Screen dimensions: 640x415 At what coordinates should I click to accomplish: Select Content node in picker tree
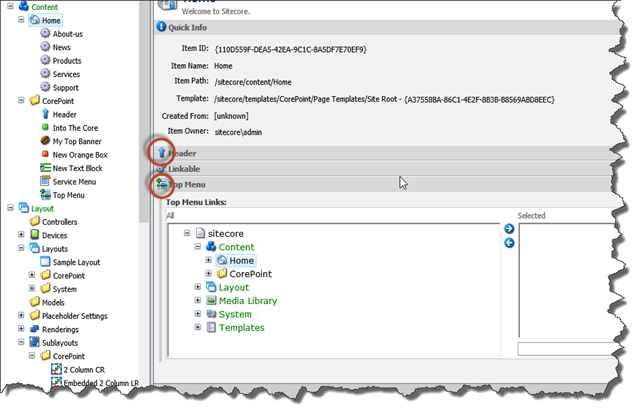236,247
